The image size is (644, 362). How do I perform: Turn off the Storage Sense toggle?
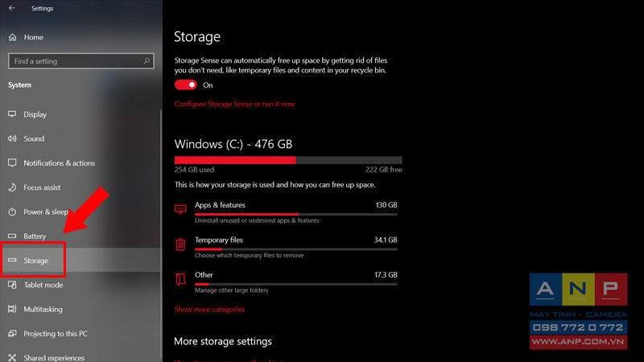pos(186,85)
